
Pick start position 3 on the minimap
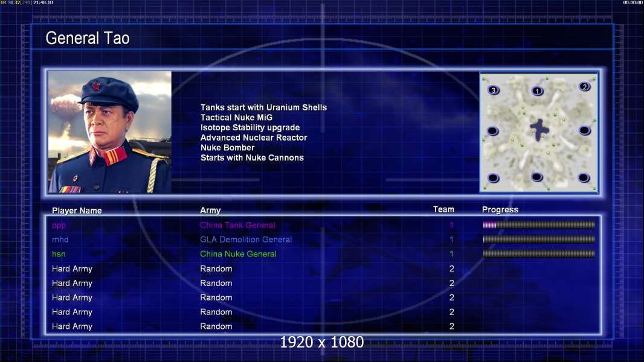point(493,90)
